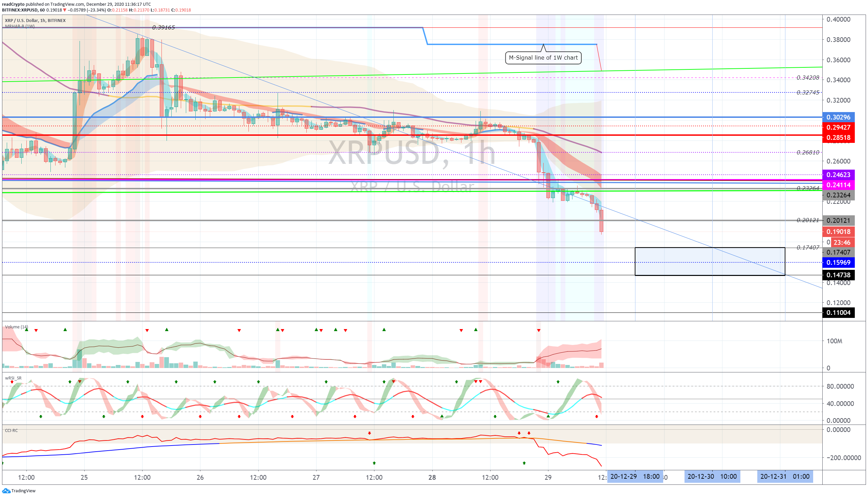This screenshot has width=868, height=497.
Task: Click the 0.40000 price axis tick
Action: tap(838, 19)
